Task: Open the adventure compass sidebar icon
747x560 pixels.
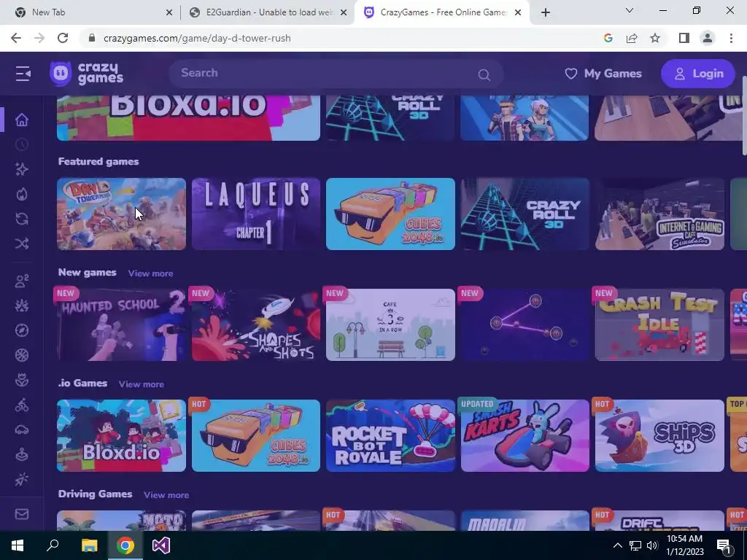Action: [22, 330]
